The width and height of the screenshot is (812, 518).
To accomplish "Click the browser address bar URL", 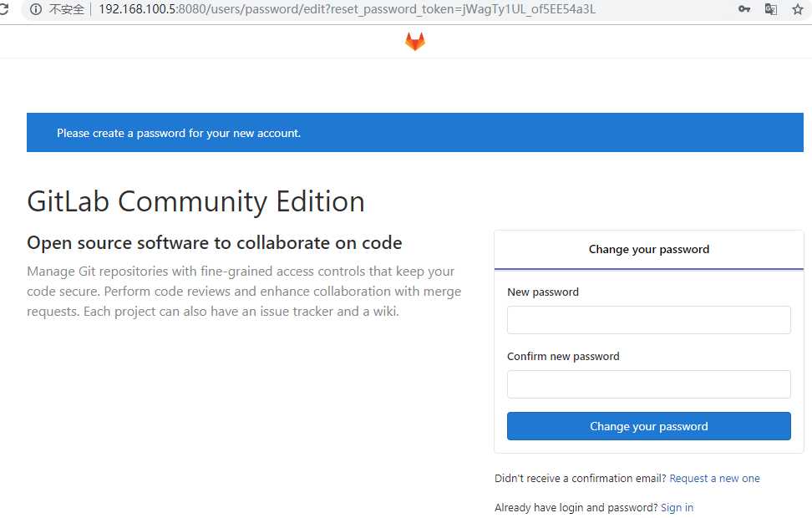I will pyautogui.click(x=347, y=9).
